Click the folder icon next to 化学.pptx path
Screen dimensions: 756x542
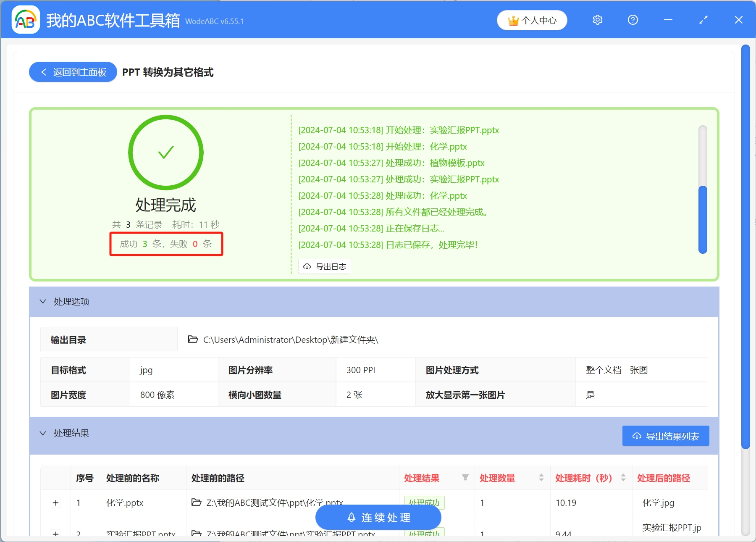196,503
